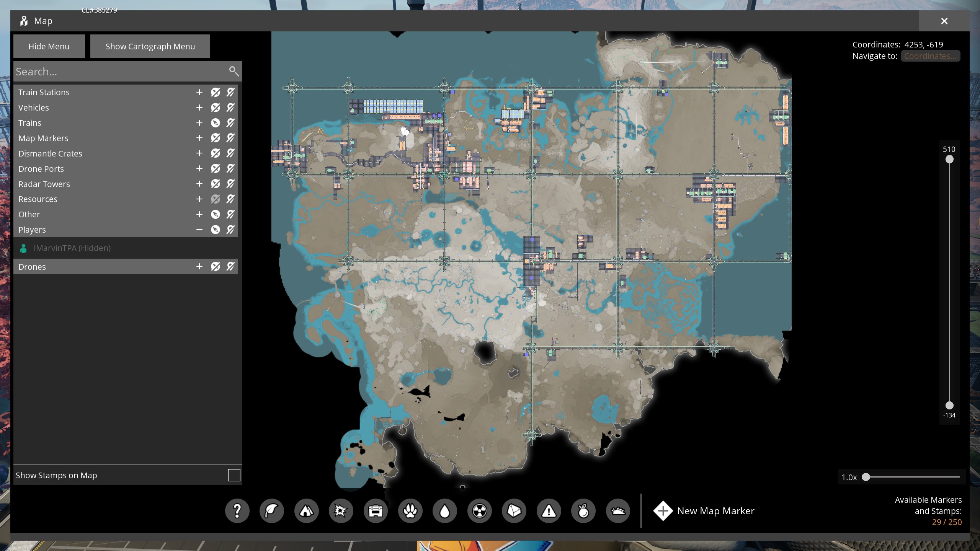
Task: Select the water drop stamp
Action: click(x=444, y=511)
